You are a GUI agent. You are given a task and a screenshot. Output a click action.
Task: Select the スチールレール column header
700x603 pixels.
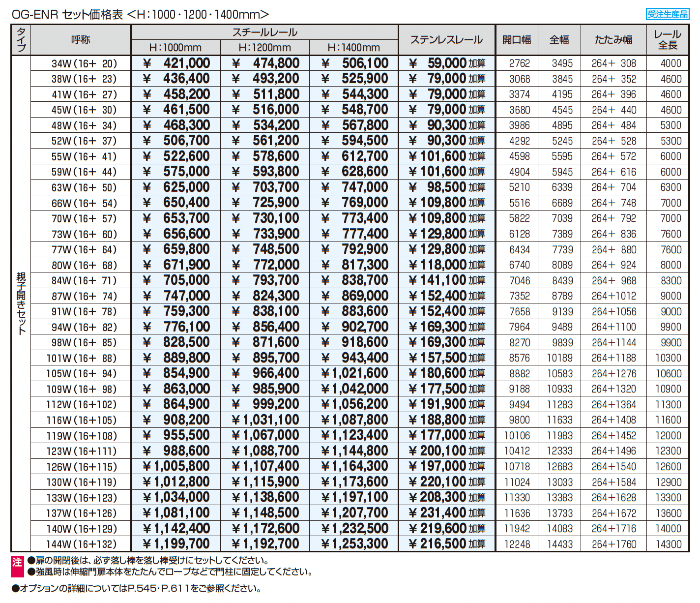(264, 32)
